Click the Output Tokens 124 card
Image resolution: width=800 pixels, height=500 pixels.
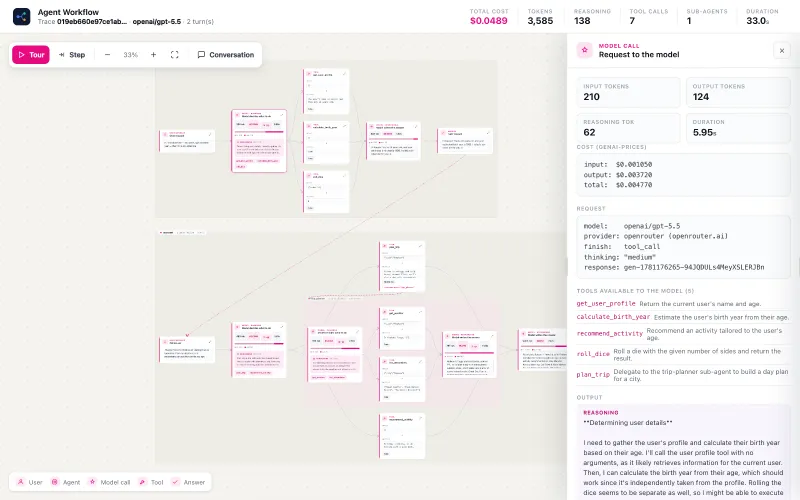click(738, 92)
